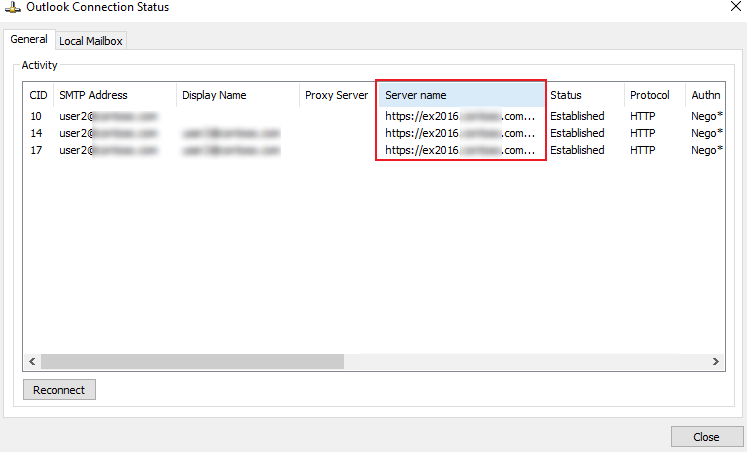The image size is (747, 456).
Task: Click Nego* authn cell in CID 10 row
Action: tap(707, 116)
